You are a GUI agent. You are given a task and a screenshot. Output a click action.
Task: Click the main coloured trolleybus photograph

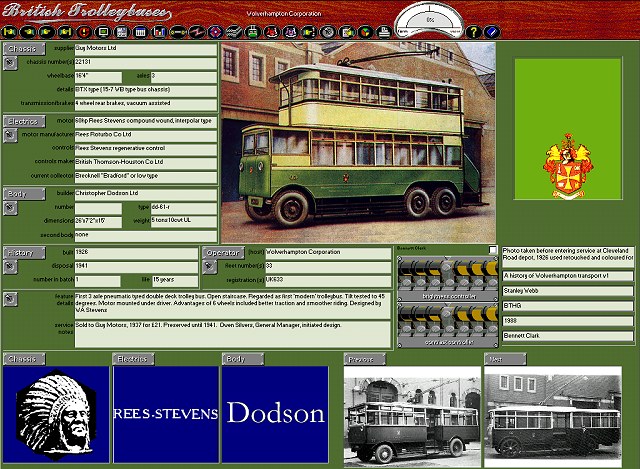(358, 142)
